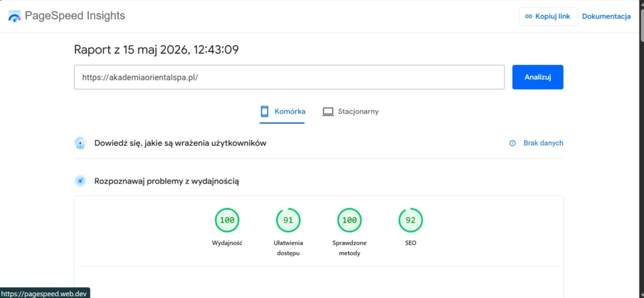Switch to the Komórka tab
Image resolution: width=644 pixels, height=298 pixels.
(x=282, y=112)
